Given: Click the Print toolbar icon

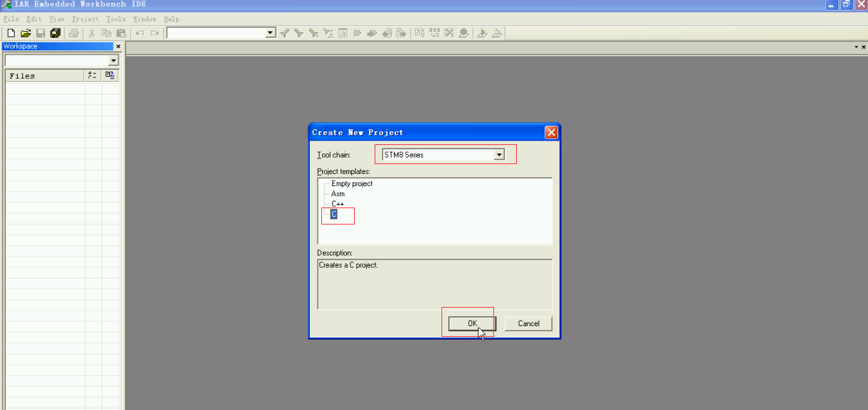Looking at the screenshot, I should 73,33.
